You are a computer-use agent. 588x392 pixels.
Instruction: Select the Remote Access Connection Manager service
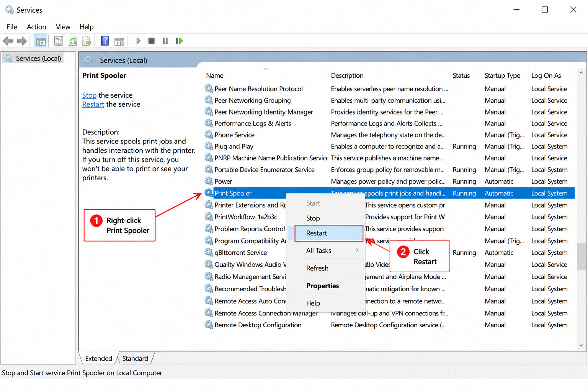(x=389, y=313)
